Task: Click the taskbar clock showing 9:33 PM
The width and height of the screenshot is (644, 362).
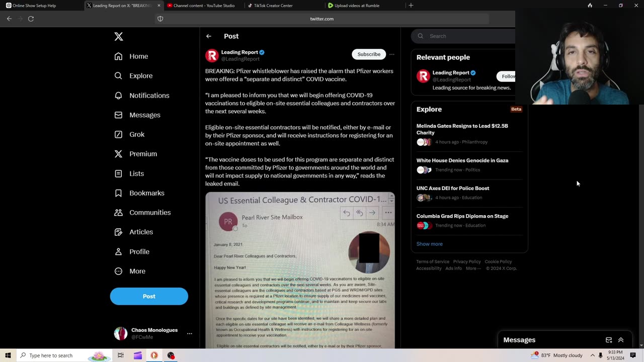Action: tap(615, 355)
